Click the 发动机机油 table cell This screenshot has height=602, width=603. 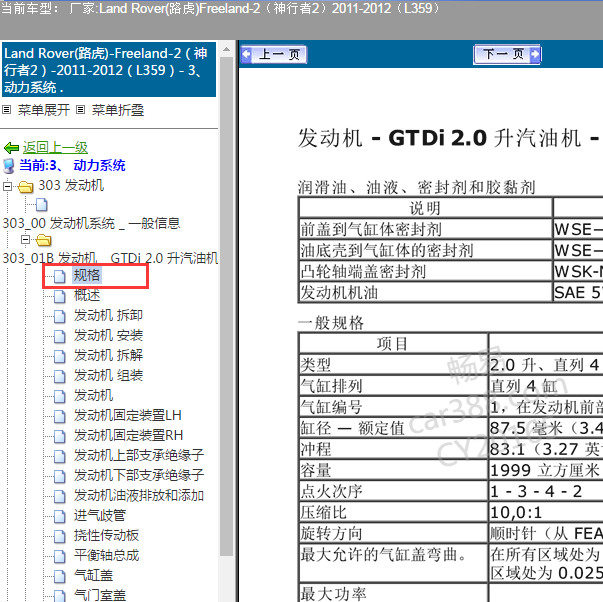[425, 293]
